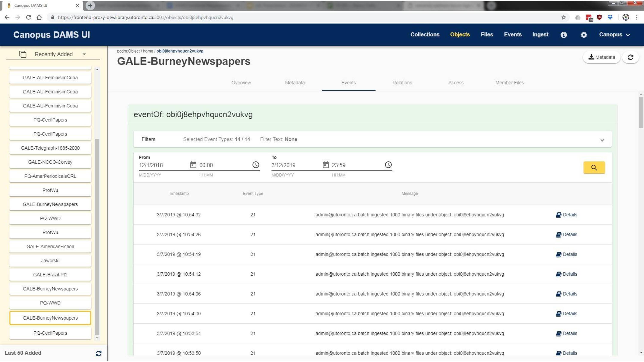
Task: Open Details for event 10:54:26
Action: (566, 235)
